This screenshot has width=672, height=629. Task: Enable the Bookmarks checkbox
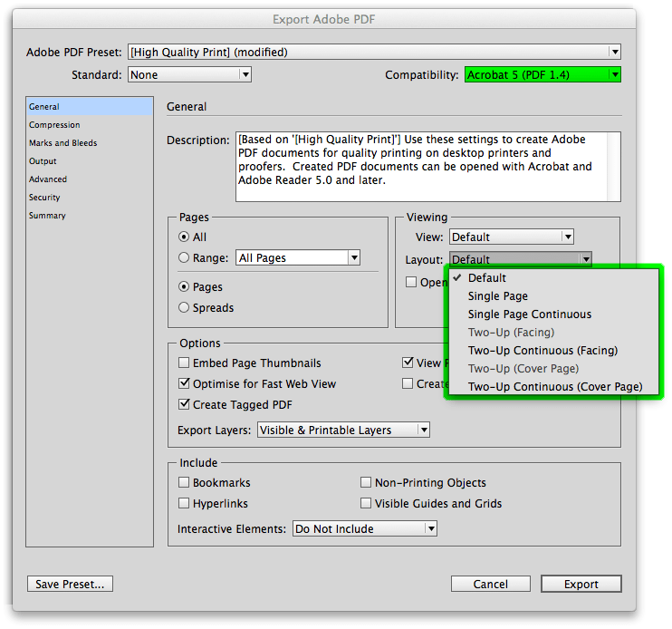(184, 482)
